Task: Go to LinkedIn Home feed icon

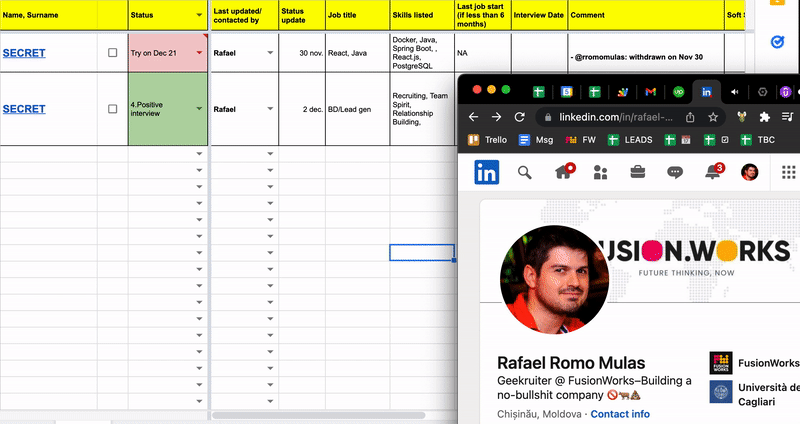Action: click(x=564, y=171)
